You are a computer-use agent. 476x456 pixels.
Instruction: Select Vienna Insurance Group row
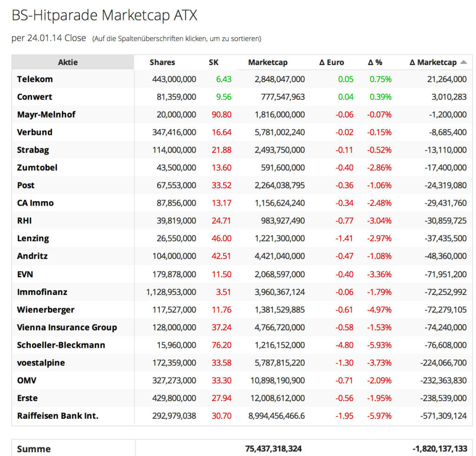click(x=67, y=327)
